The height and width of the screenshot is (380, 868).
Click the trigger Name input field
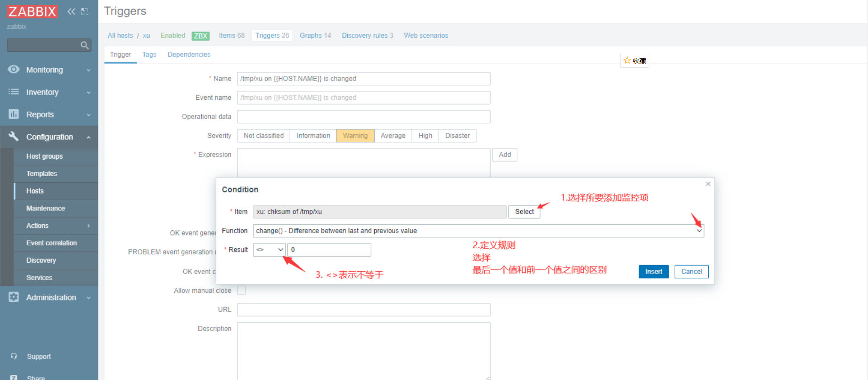point(363,79)
